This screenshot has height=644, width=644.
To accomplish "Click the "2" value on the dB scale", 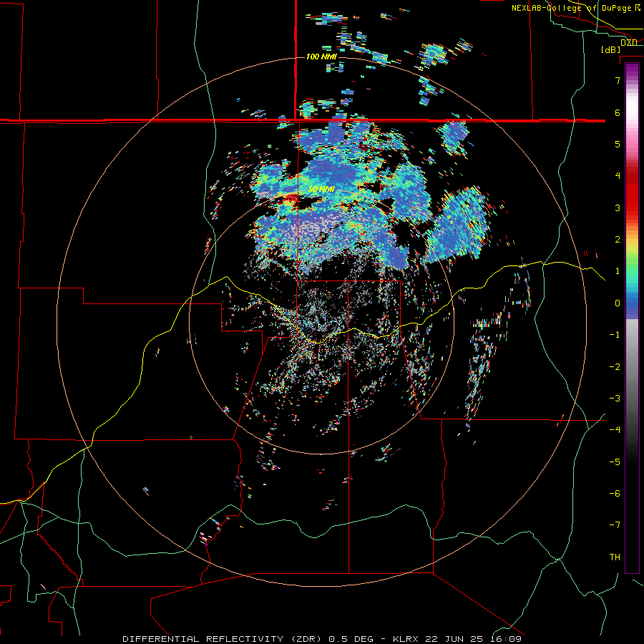I will 618,240.
